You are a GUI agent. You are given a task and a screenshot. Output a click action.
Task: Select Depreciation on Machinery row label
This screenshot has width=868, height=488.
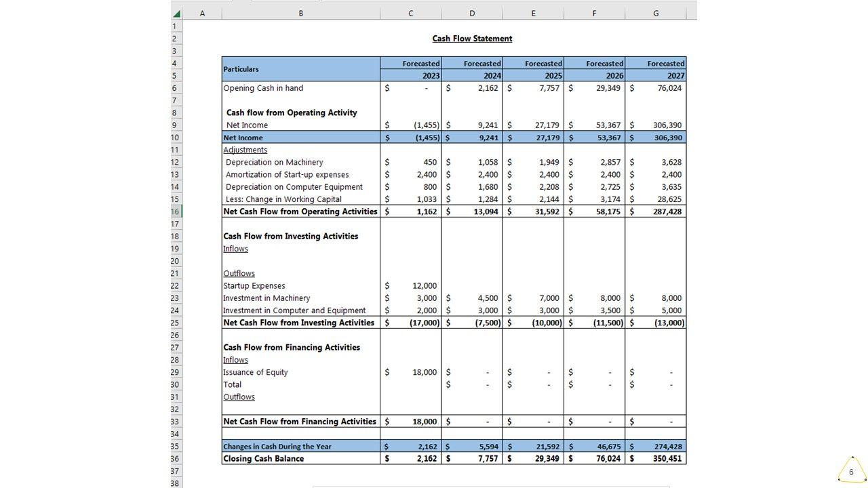(x=274, y=163)
